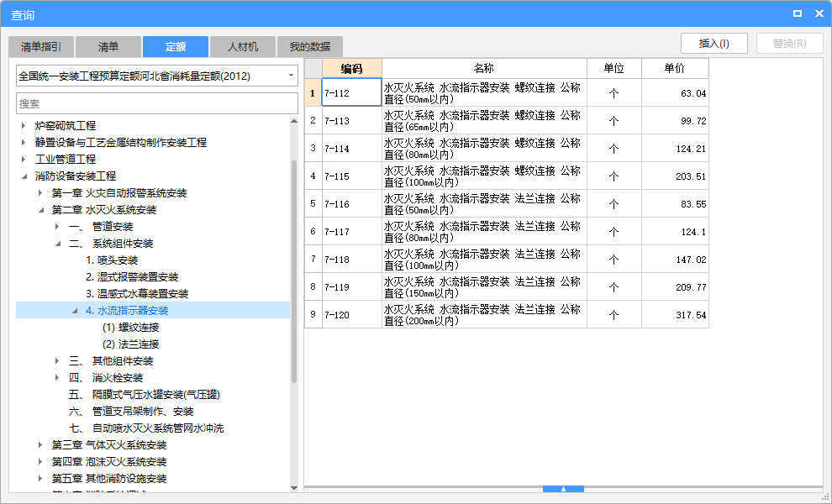Expand 第五章 其他消防设施安装
Screen dimensions: 832x504
tap(40, 479)
